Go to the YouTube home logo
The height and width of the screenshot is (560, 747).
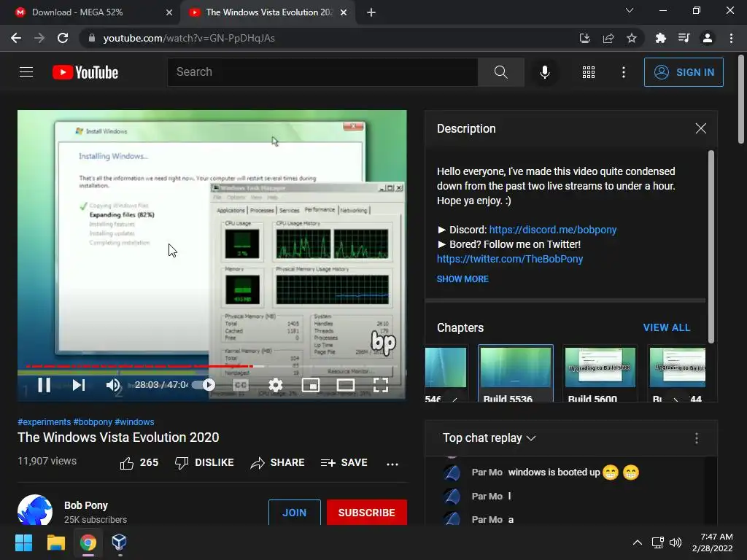click(x=85, y=72)
